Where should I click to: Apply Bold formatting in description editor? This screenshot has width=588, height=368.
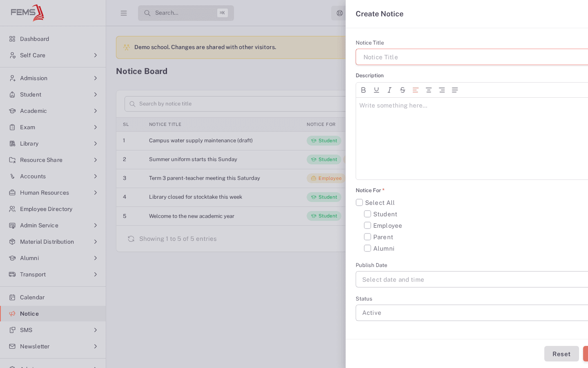coord(363,90)
